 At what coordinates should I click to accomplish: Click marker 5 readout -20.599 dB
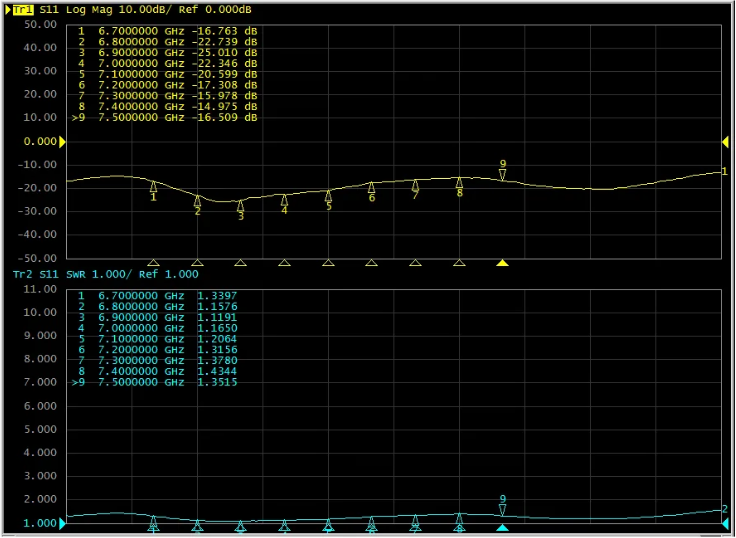click(x=224, y=74)
